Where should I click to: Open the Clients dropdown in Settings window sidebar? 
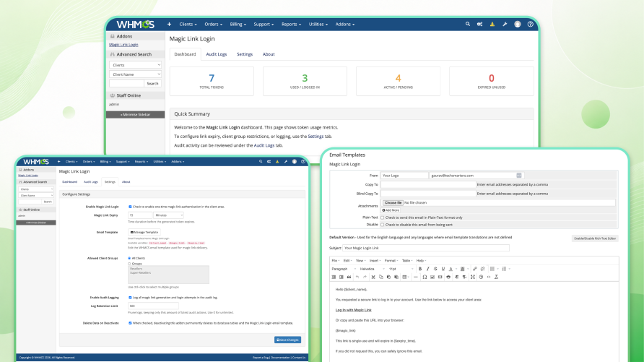tap(35, 189)
